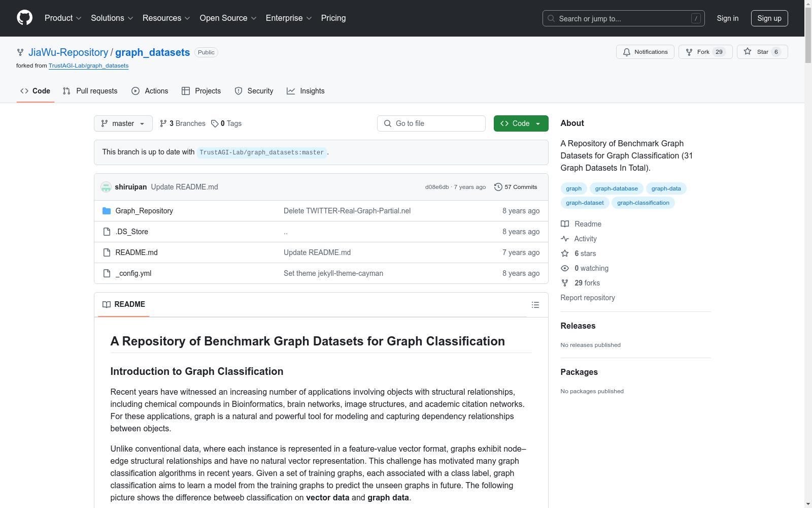Screen dimensions: 812x508
Task: Click the fork icon in Fork button
Action: (689, 52)
